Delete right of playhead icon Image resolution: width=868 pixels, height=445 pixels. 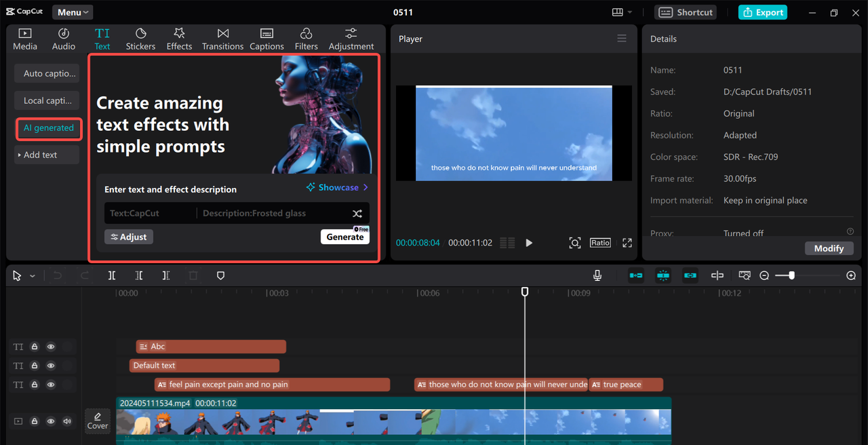(x=166, y=275)
